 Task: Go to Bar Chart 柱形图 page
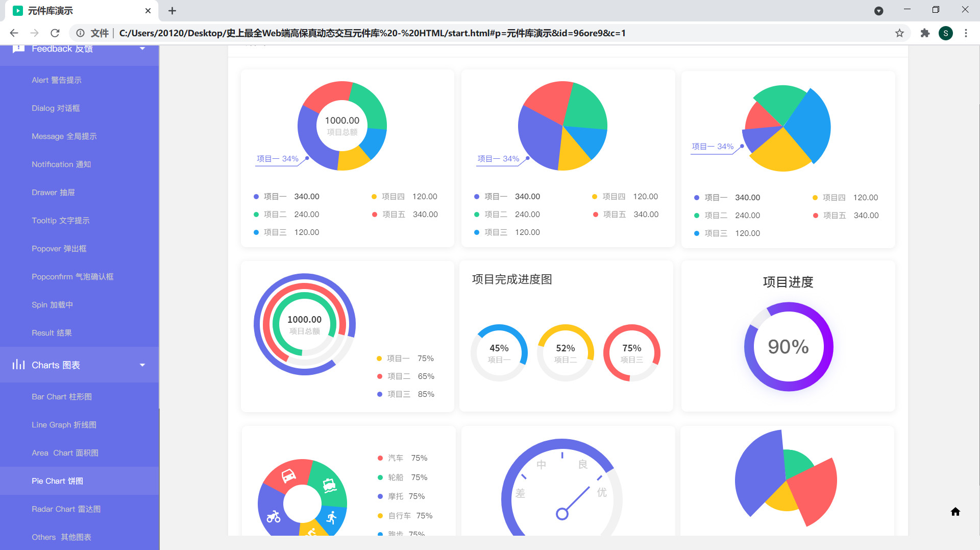coord(62,397)
